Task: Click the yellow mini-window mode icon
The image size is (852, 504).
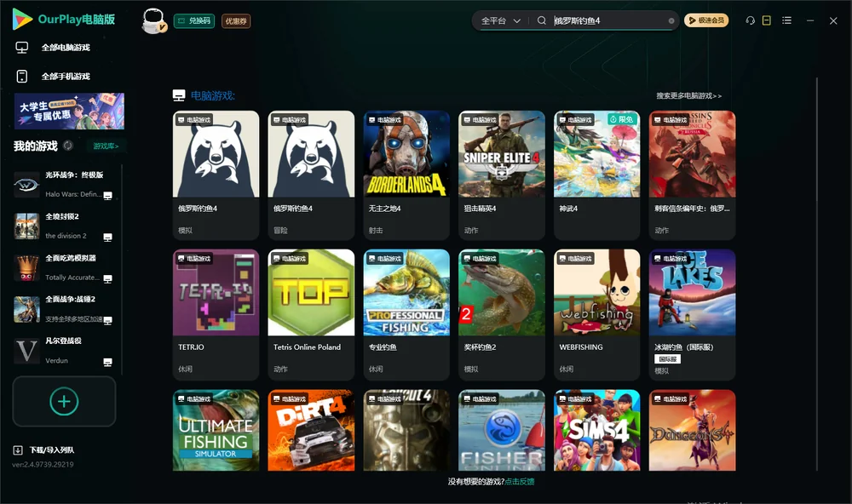Action: pos(767,20)
